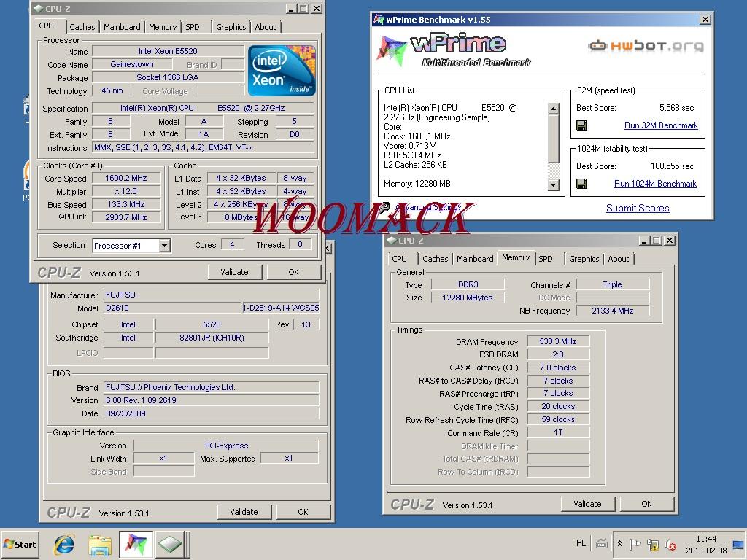Open About tab in the Memory CPU-Z window

coord(619,259)
